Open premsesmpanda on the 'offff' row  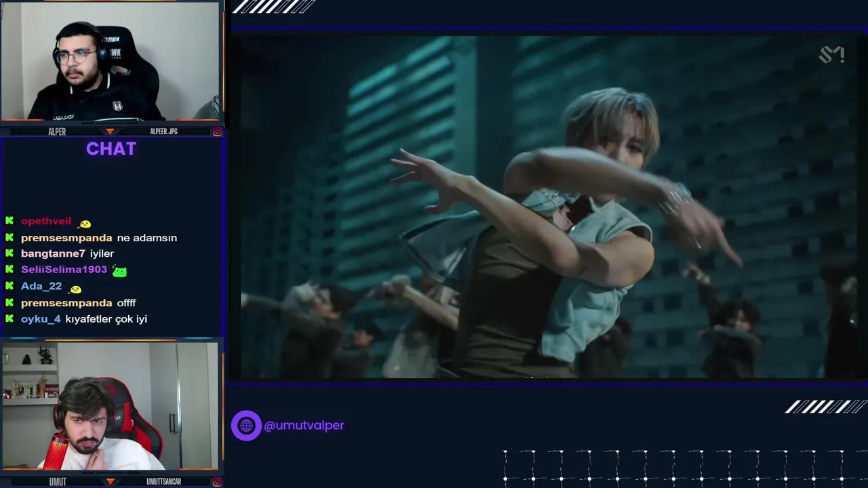(x=66, y=302)
